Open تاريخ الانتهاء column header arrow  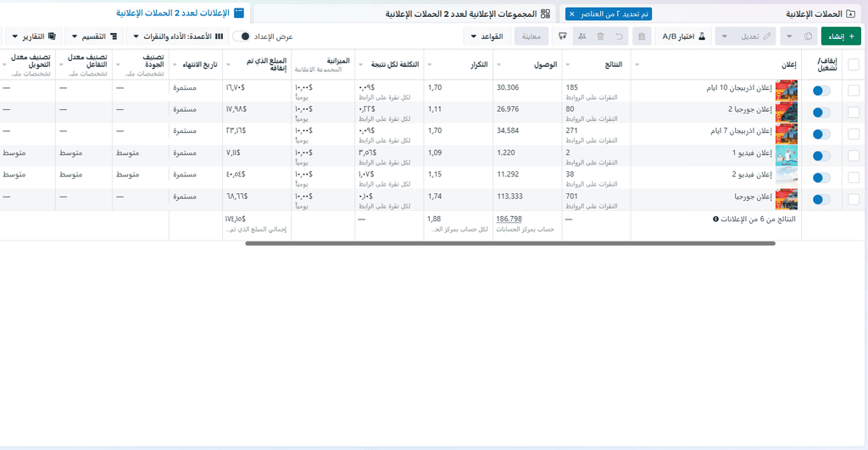point(175,65)
